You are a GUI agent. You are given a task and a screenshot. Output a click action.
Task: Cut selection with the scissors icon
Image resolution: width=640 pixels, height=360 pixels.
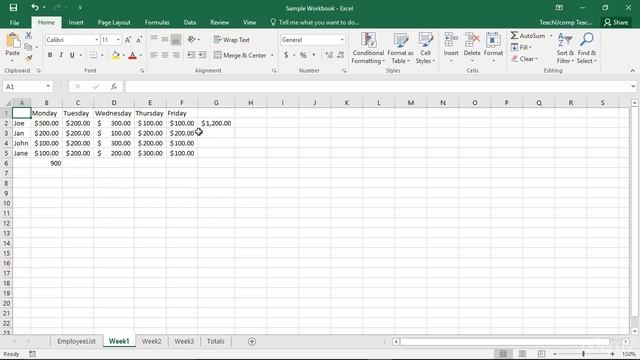point(28,36)
